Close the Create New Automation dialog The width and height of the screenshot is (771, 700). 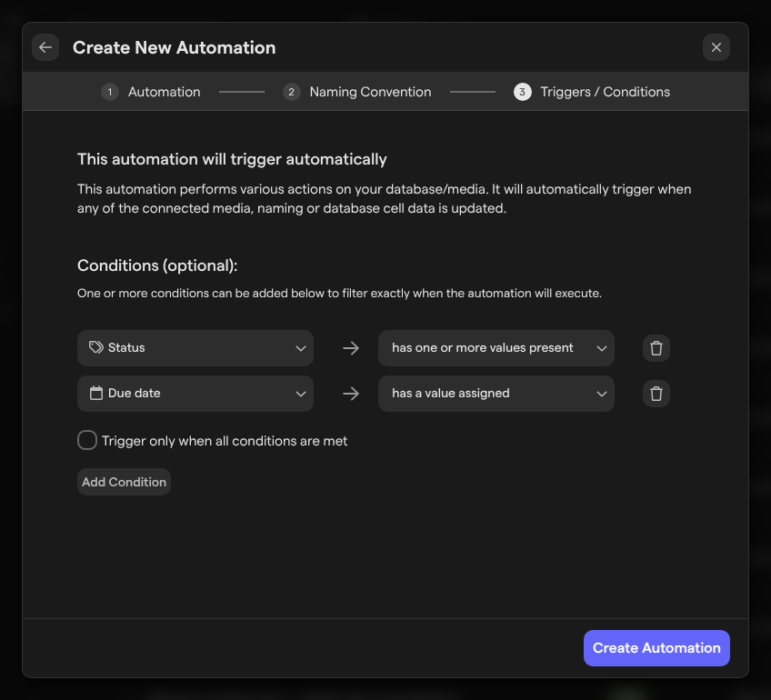coord(716,47)
